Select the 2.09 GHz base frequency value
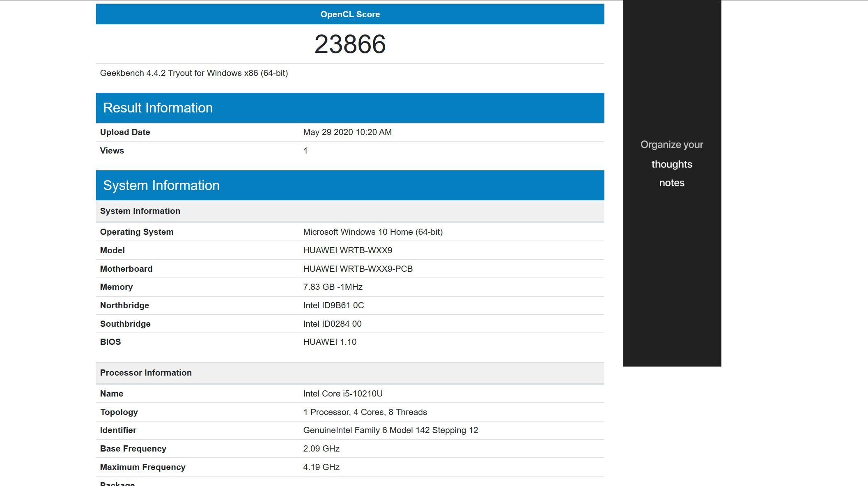This screenshot has height=486, width=868. (x=321, y=449)
